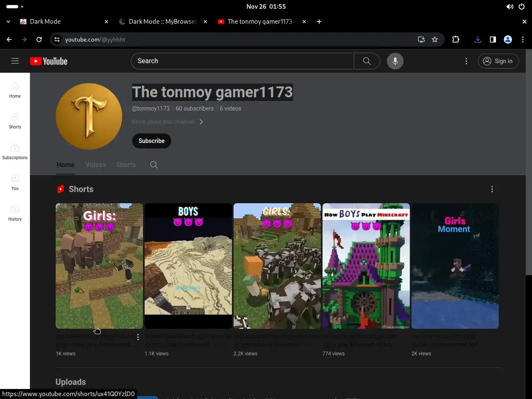532x399 pixels.
Task: Open Shorts in the sidebar
Action: coord(15,121)
